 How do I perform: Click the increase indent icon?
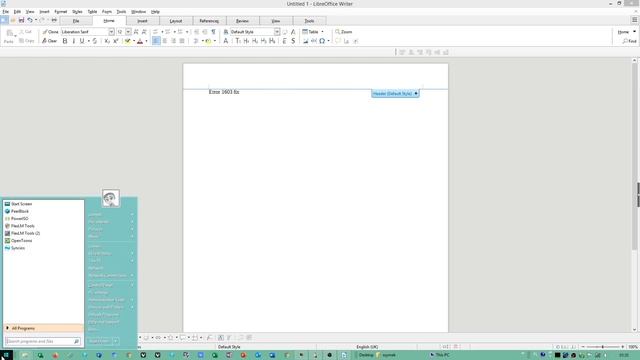click(x=196, y=32)
